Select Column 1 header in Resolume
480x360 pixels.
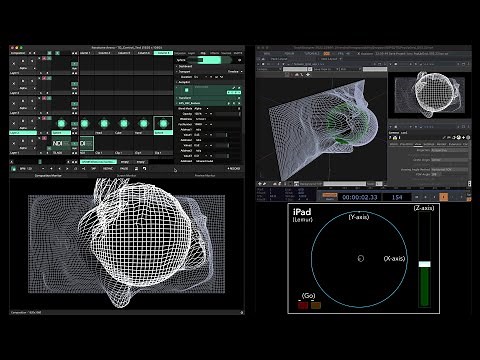click(x=86, y=53)
